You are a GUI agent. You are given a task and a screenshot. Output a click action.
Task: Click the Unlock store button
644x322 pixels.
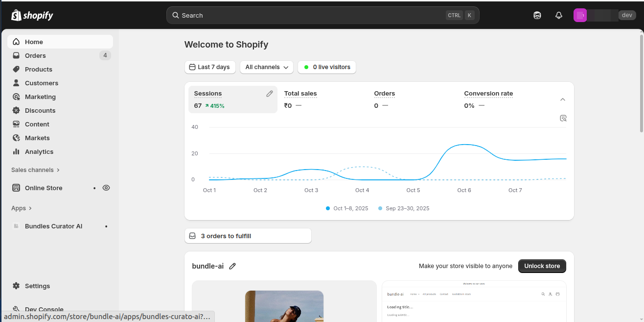coord(542,266)
